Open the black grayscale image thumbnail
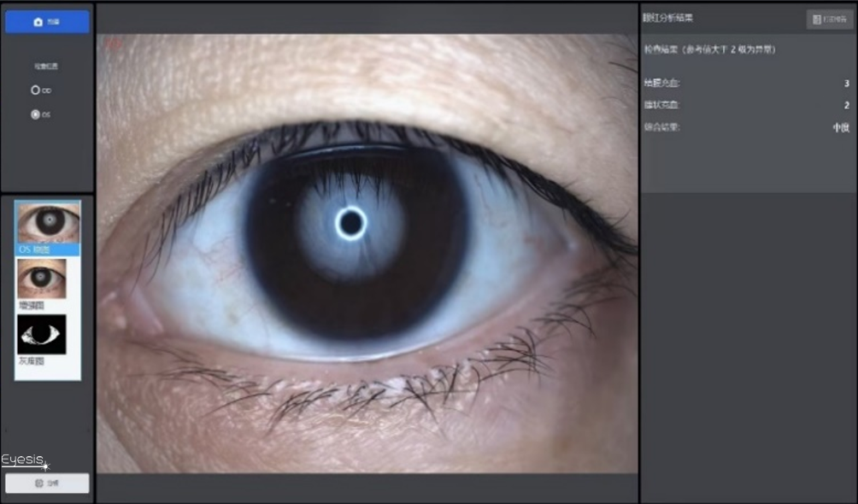Screen dimensions: 858x504 42,334
